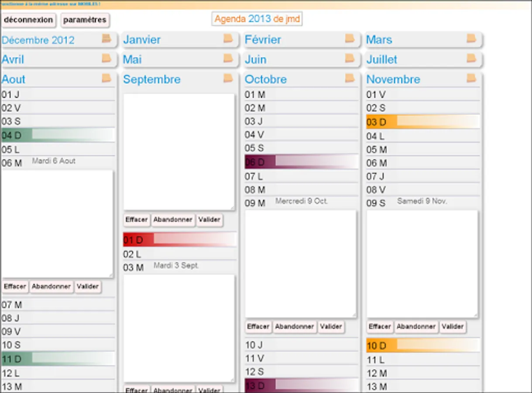Expand the Mars month header
Image resolution: width=532 pixels, height=393 pixels.
coord(379,40)
